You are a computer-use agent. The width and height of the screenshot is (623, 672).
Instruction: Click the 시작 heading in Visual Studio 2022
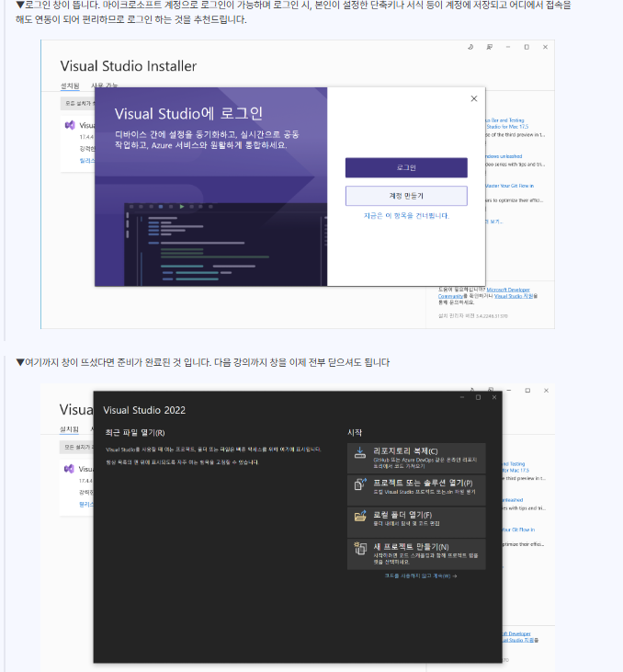(355, 433)
